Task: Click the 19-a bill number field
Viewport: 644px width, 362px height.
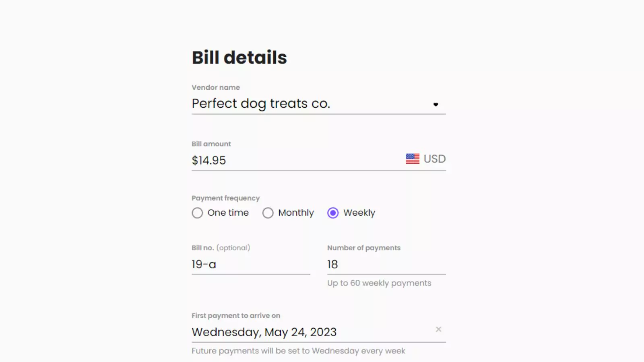Action: click(251, 265)
